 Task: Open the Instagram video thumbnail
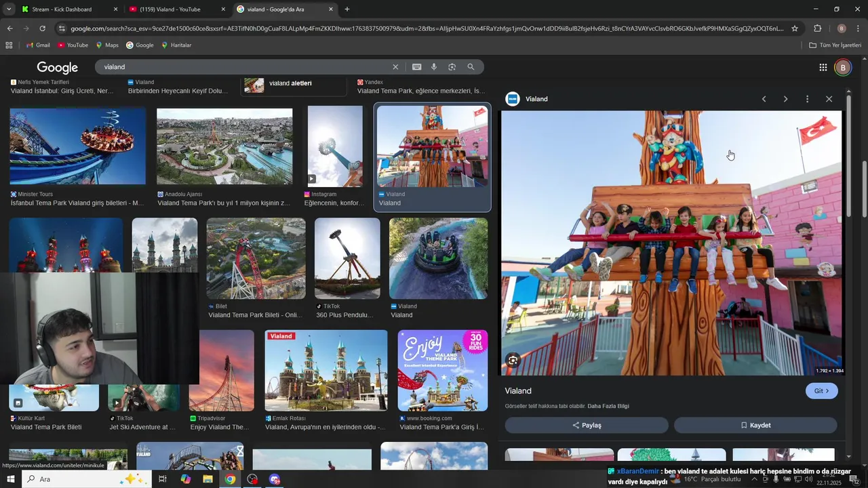point(335,146)
